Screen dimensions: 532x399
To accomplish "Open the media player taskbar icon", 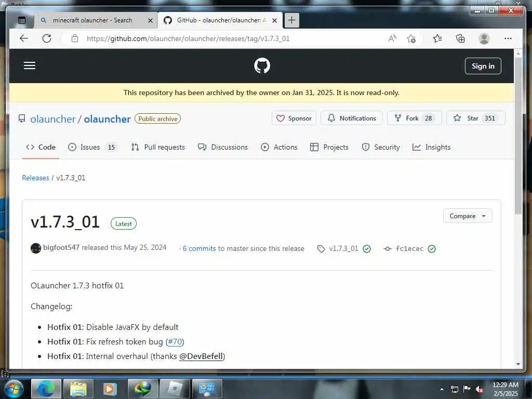I will 110,389.
